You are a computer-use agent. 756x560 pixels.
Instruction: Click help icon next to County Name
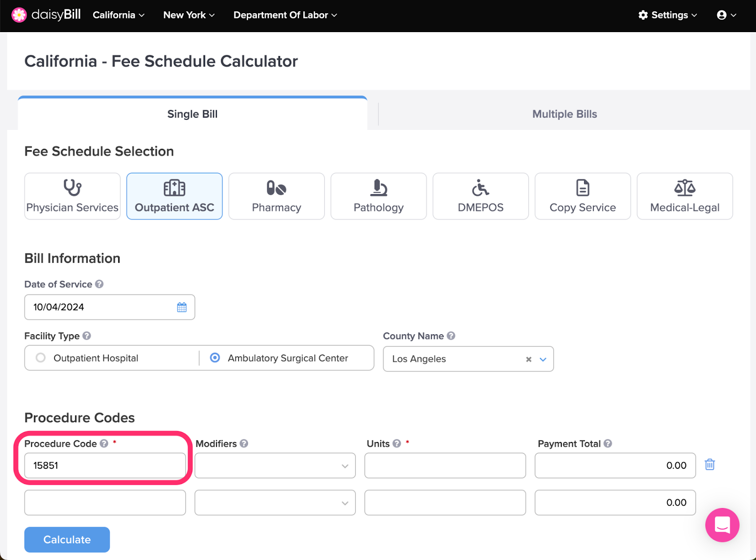pos(451,336)
